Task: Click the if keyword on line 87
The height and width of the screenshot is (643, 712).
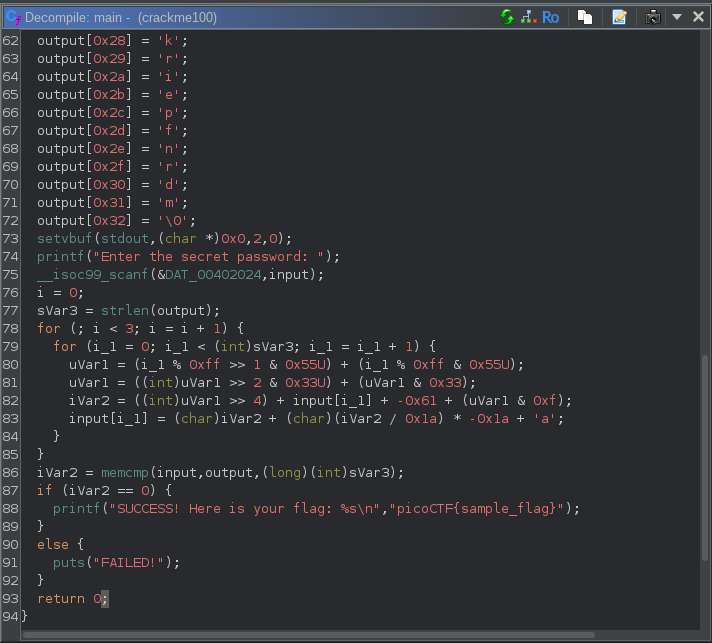Action: click(44, 490)
